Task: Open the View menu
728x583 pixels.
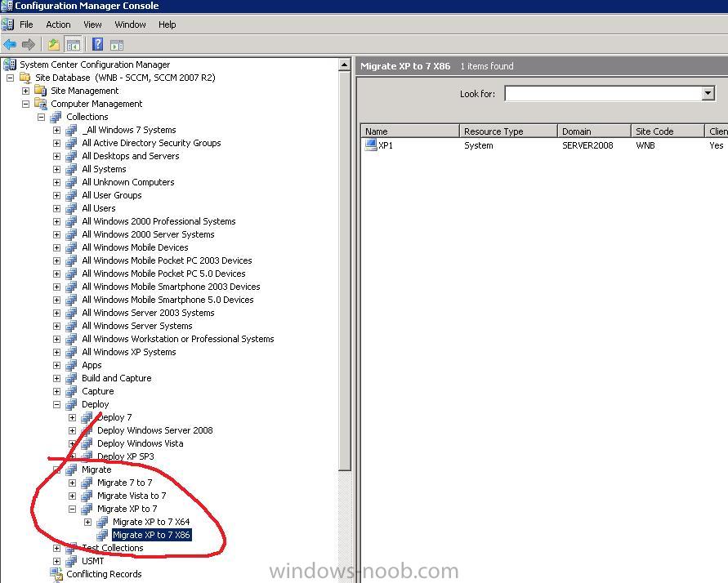Action: [92, 24]
